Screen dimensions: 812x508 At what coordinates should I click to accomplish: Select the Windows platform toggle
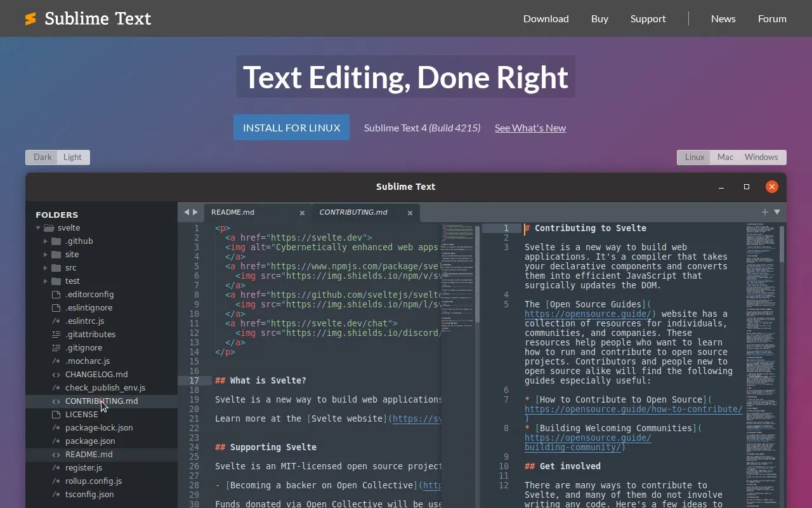pos(761,157)
